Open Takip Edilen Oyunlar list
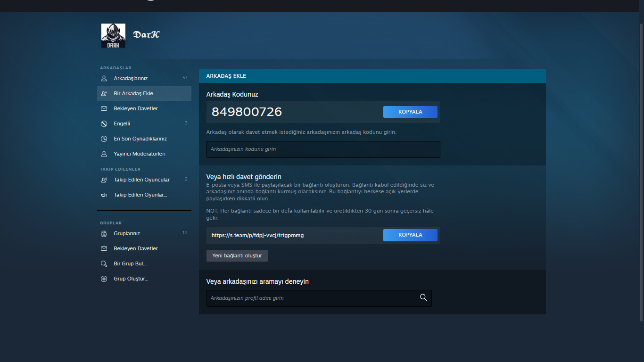This screenshot has width=644, height=362. click(x=144, y=195)
